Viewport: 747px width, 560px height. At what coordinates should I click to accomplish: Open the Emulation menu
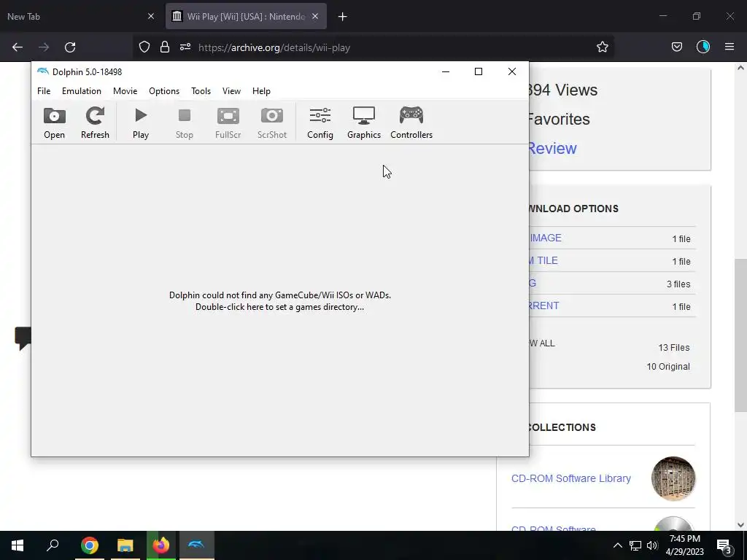82,91
